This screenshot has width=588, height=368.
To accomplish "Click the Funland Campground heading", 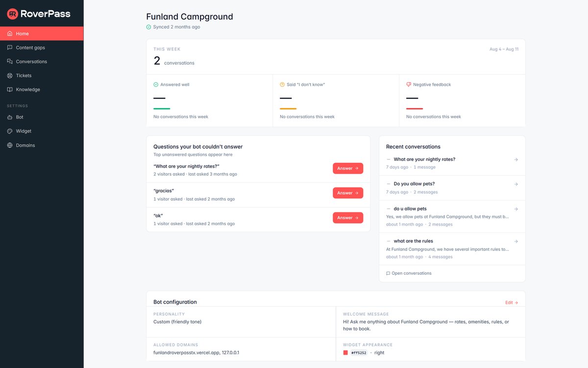I will click(x=190, y=17).
